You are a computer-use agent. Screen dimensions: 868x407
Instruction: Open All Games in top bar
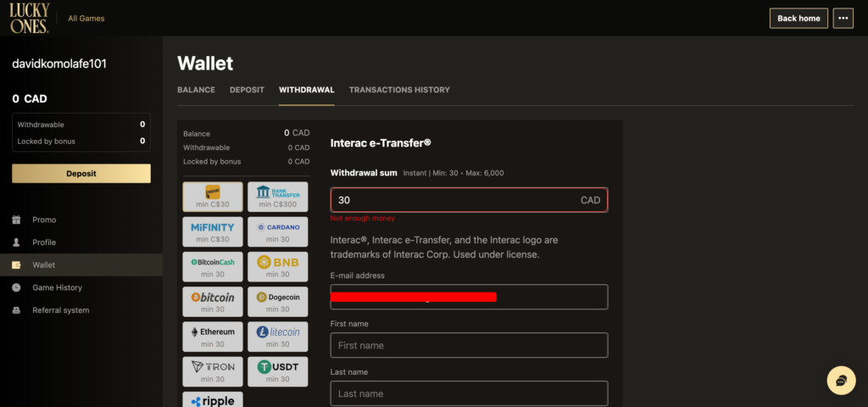click(x=86, y=19)
